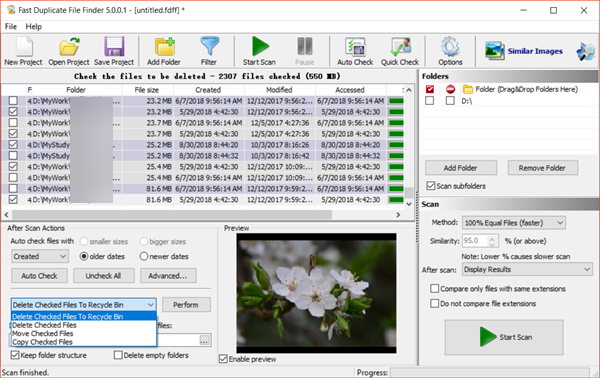Check the 23.2 MB file created 6/7/2018
This screenshot has width=600, height=378.
pos(13,101)
